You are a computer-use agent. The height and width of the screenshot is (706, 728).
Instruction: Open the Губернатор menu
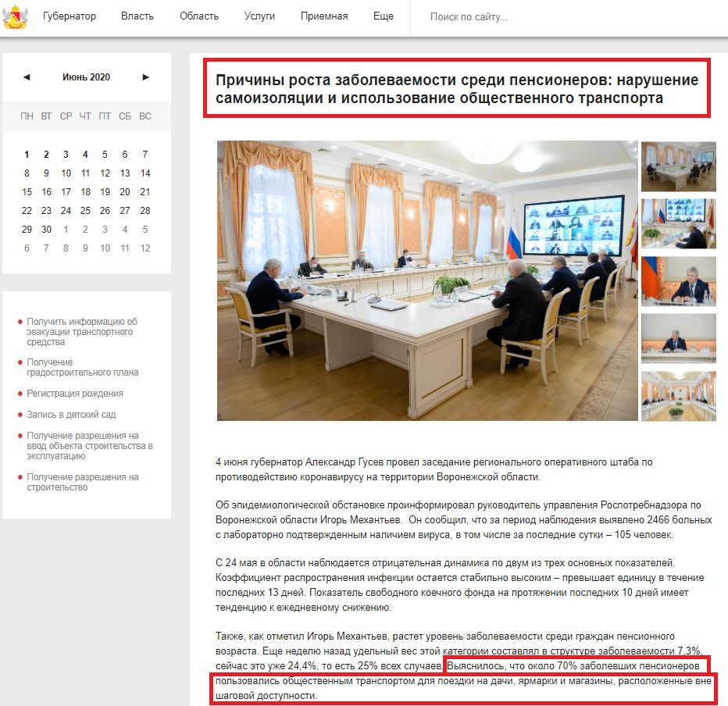[x=70, y=16]
